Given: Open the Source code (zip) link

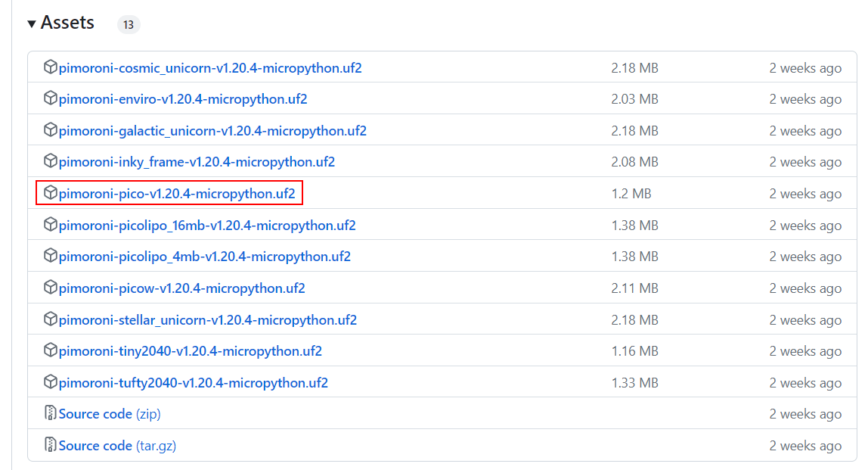Looking at the screenshot, I should pyautogui.click(x=109, y=414).
